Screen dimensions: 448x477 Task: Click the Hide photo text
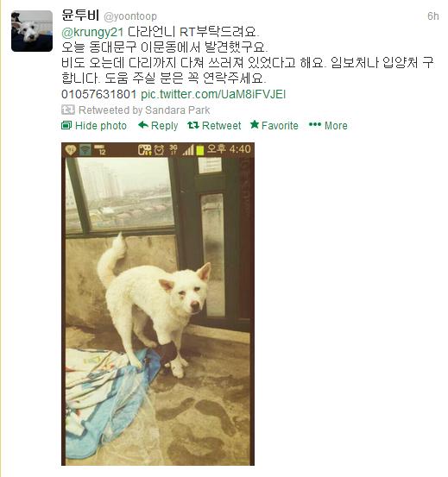pyautogui.click(x=101, y=125)
